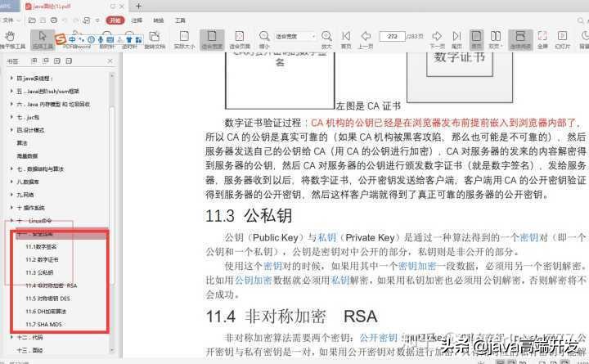589x364 pixels.
Task: Activate the Select tool
Action: (x=43, y=39)
